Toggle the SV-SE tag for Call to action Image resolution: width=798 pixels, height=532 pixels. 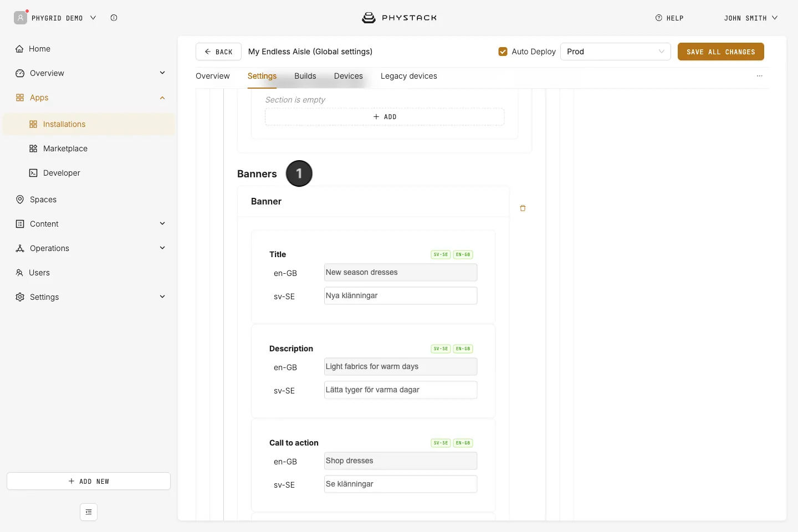point(441,443)
